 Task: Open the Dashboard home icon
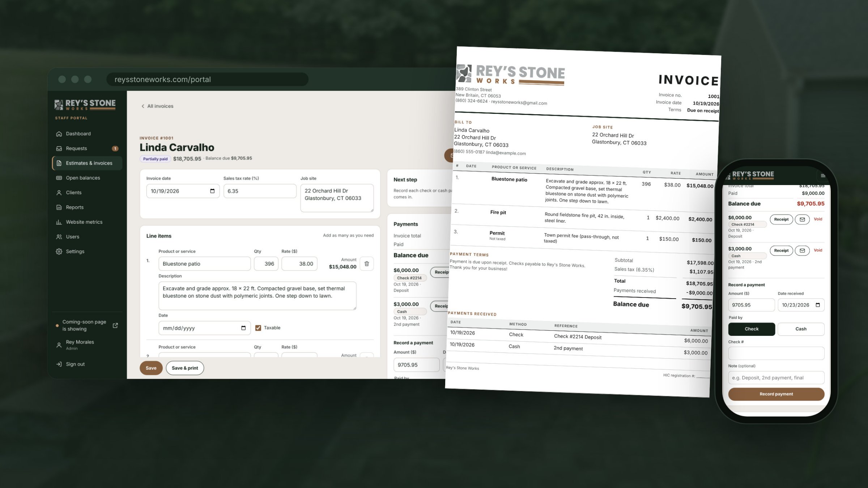(x=59, y=134)
